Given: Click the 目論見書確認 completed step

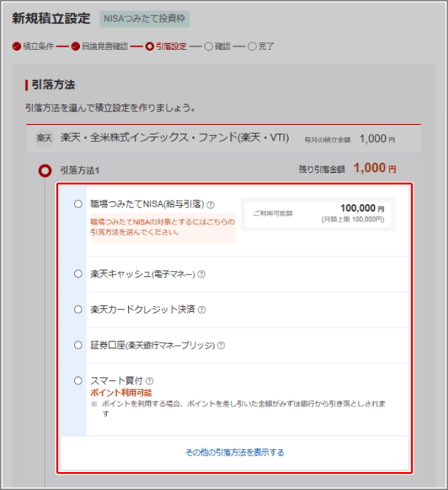Looking at the screenshot, I should click(x=99, y=46).
